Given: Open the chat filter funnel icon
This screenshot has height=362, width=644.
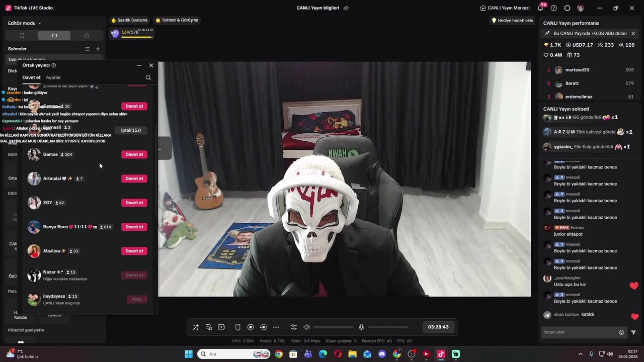Looking at the screenshot, I should [633, 332].
